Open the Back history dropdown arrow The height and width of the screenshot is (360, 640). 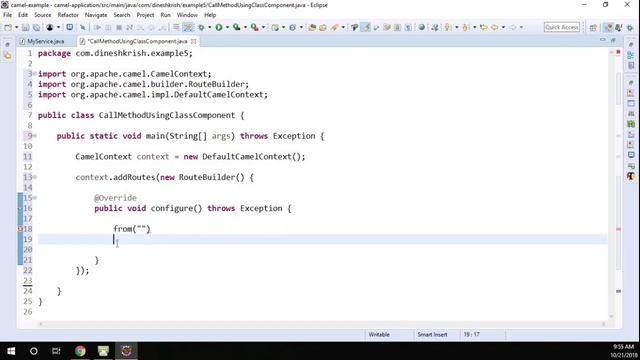pyautogui.click(x=503, y=27)
